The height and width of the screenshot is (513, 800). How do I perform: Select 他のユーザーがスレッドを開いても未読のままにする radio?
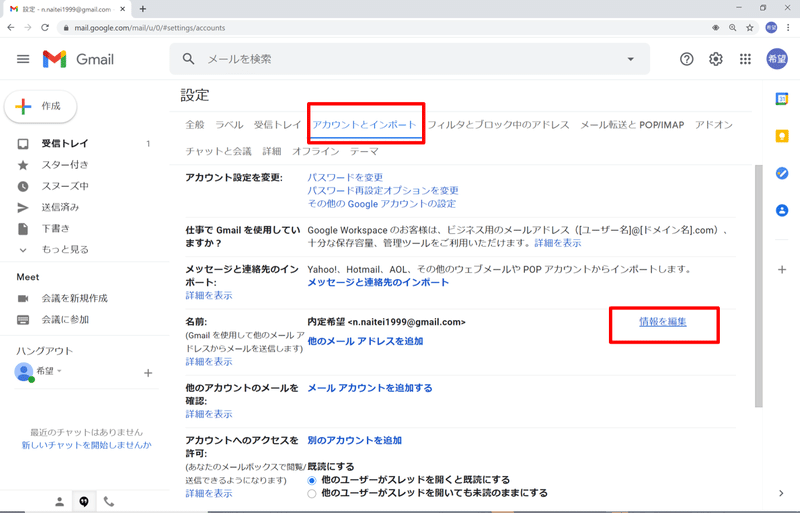pos(312,494)
